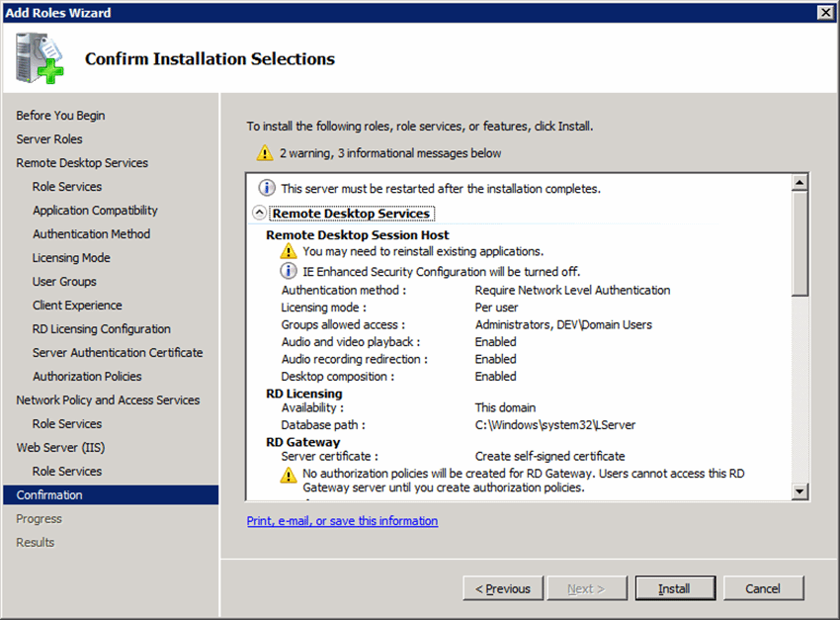The image size is (840, 620).
Task: Click the info icon next to restart message
Action: coord(267,188)
